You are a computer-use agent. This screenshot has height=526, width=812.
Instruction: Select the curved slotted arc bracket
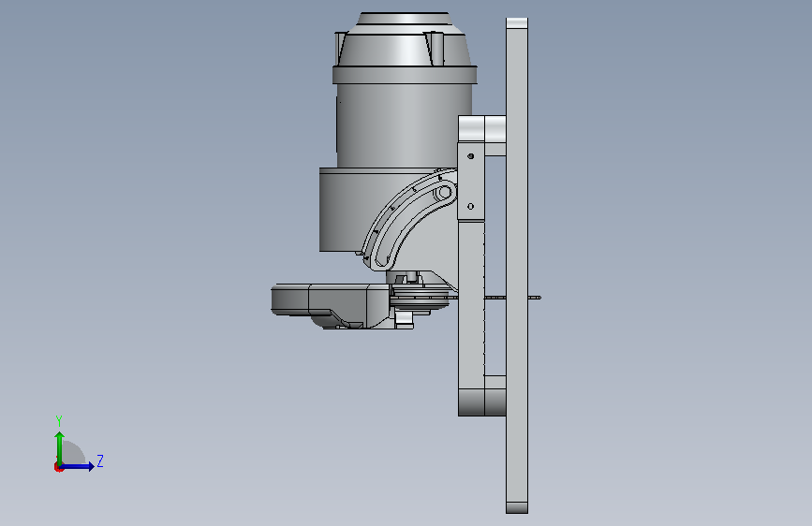(x=408, y=218)
